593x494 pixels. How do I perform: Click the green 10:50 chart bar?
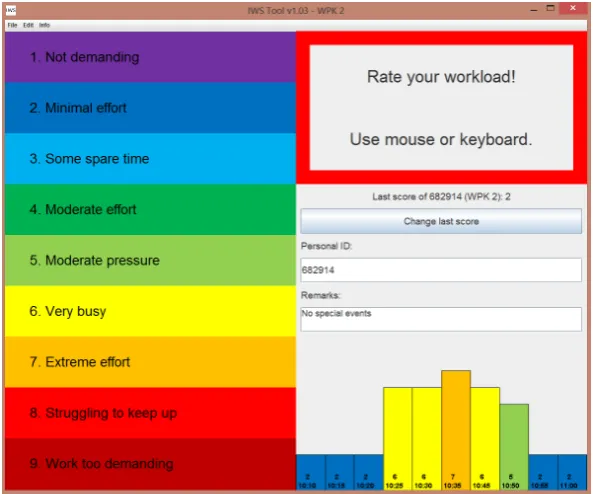[514, 447]
